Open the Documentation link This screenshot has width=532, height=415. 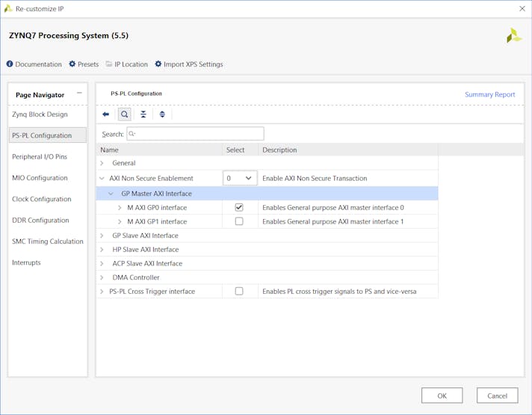pyautogui.click(x=38, y=64)
